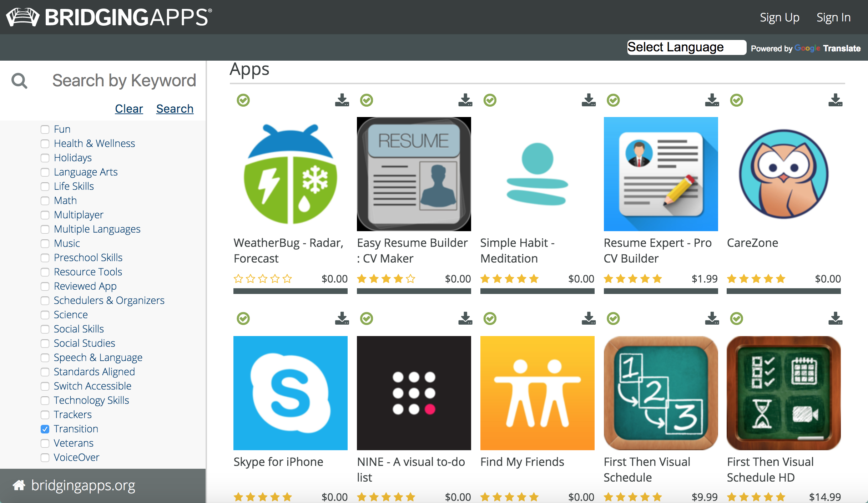Enable the Social Skills filter
868x503 pixels.
point(45,329)
